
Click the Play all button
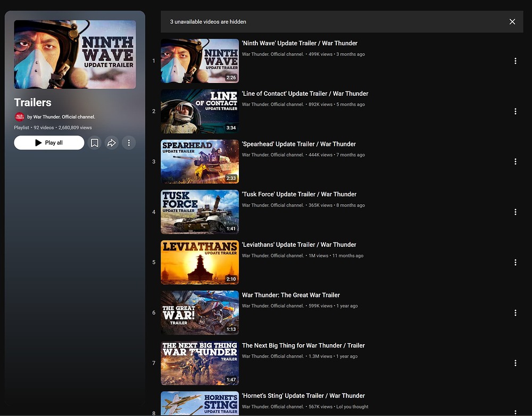click(x=49, y=143)
